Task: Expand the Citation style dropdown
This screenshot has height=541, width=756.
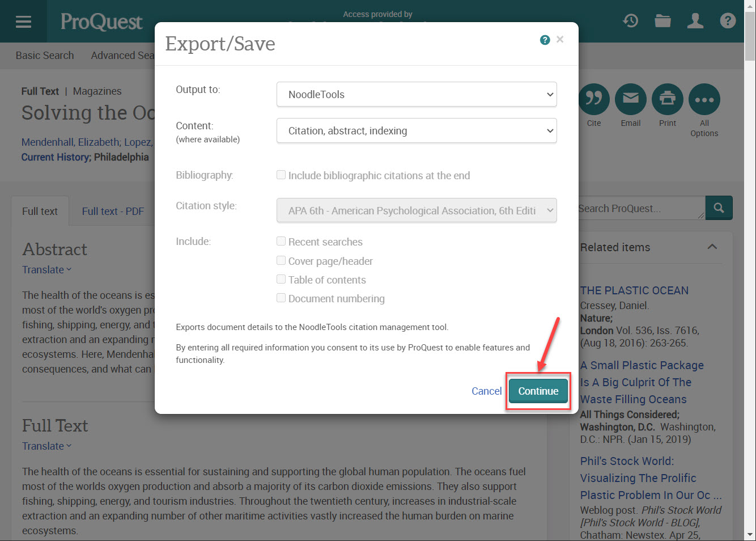Action: tap(417, 210)
